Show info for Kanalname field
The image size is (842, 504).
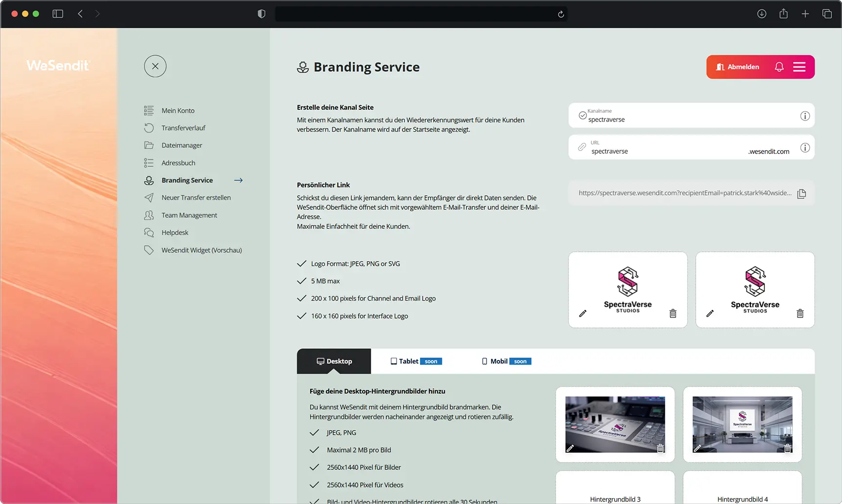(x=805, y=116)
